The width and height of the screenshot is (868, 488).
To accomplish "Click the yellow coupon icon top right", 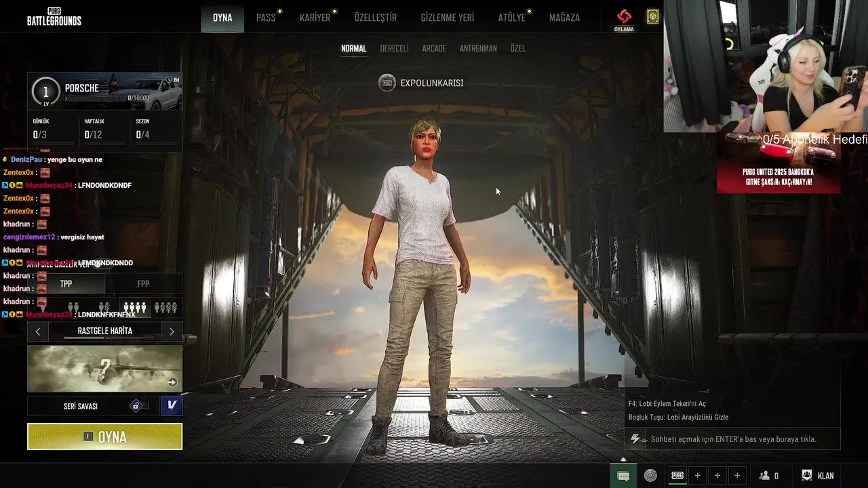I will [x=652, y=17].
